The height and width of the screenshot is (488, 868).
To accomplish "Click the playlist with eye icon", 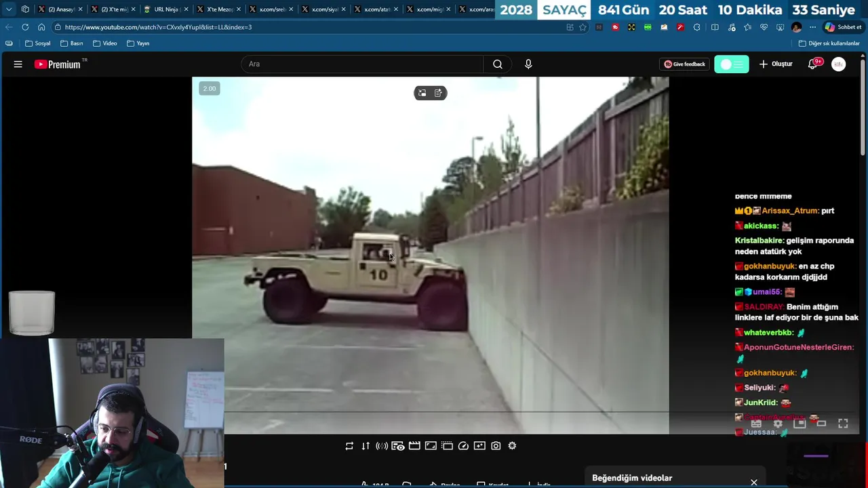I will tap(398, 446).
